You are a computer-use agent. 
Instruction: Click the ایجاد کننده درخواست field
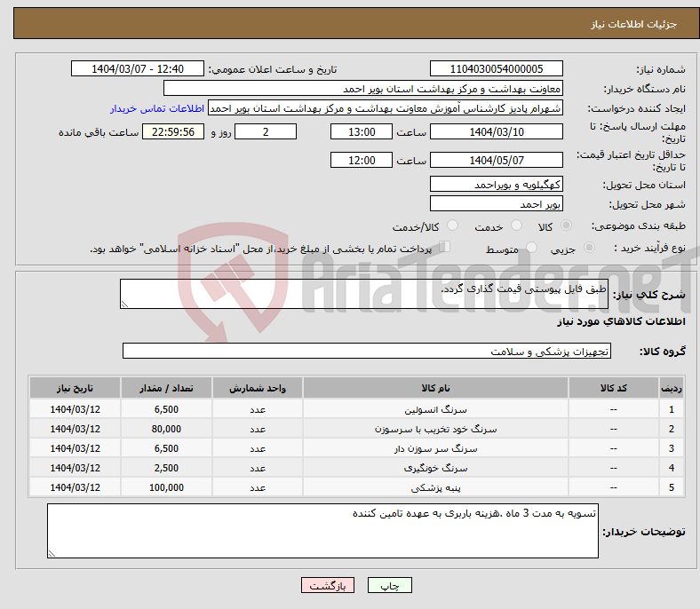point(386,108)
